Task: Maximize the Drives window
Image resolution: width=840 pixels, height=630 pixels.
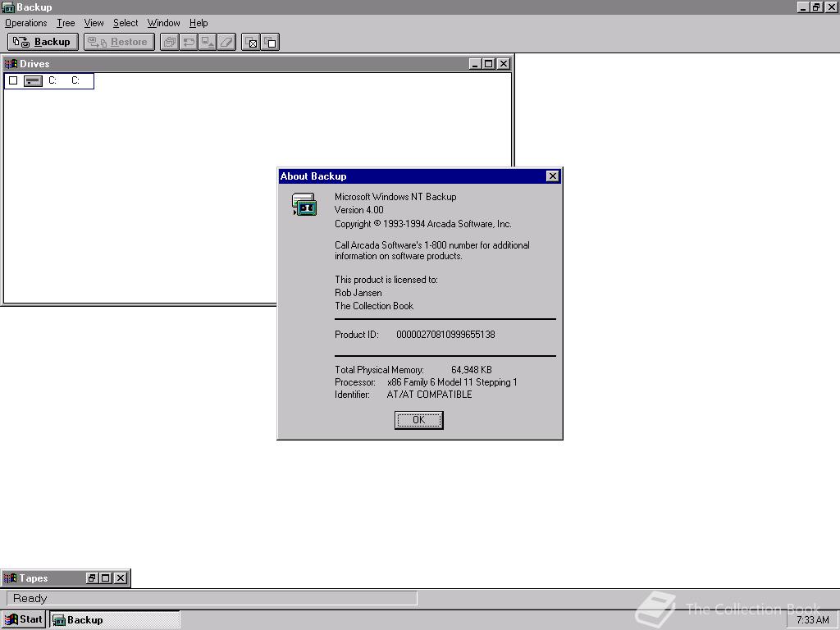Action: (x=489, y=64)
